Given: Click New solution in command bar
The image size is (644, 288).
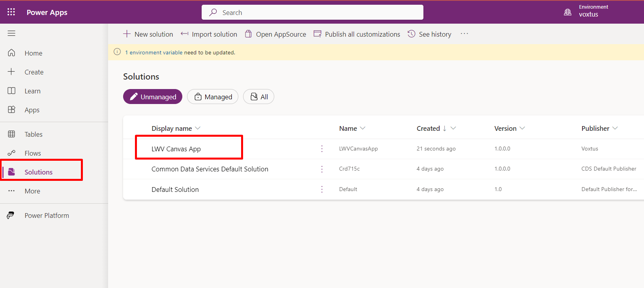Looking at the screenshot, I should 148,34.
